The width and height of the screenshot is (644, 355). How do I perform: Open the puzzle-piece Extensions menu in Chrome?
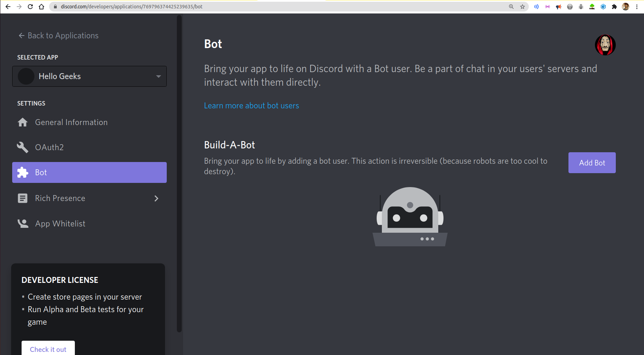(x=614, y=7)
